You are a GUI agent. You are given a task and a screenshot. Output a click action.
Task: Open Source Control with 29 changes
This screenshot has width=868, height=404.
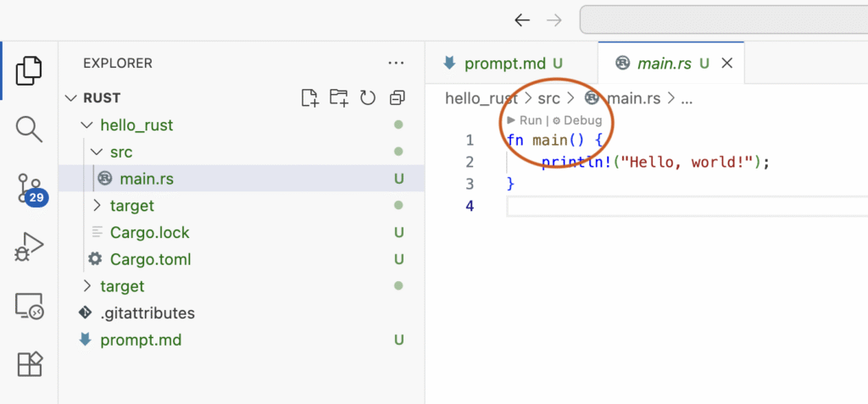(x=29, y=188)
